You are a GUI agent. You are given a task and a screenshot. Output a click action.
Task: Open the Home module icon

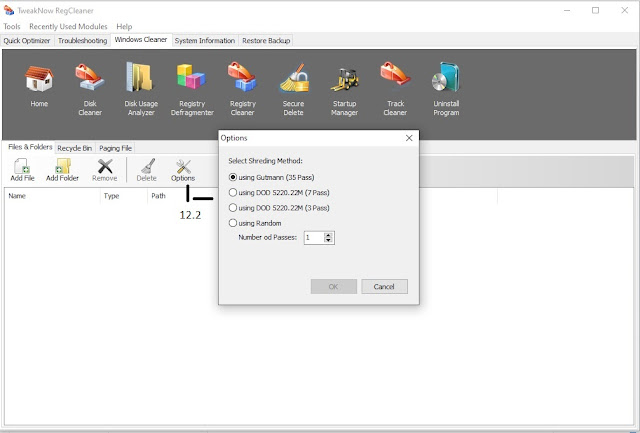tap(39, 85)
